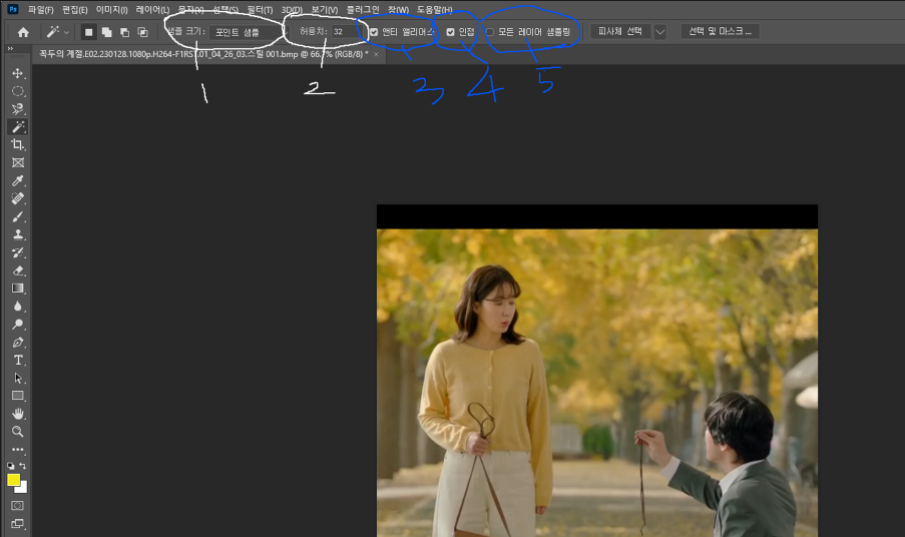Open the 레이어(L) menu
Screen dimensions: 905x537
pyautogui.click(x=152, y=10)
